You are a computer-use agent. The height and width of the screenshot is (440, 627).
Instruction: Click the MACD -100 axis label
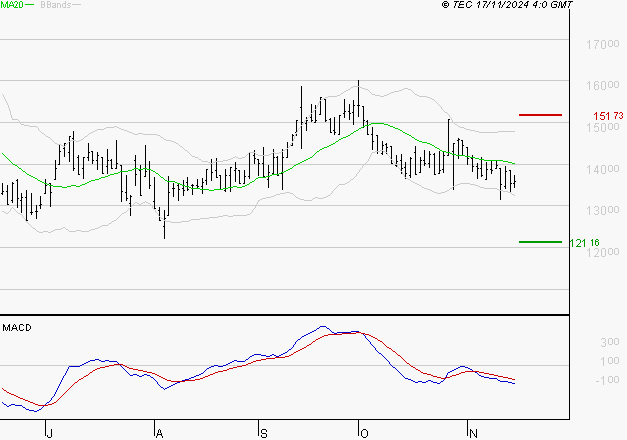(x=607, y=380)
